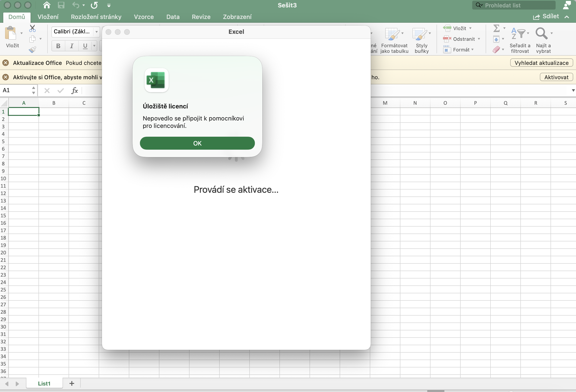Toggle Italic formatting

(72, 46)
